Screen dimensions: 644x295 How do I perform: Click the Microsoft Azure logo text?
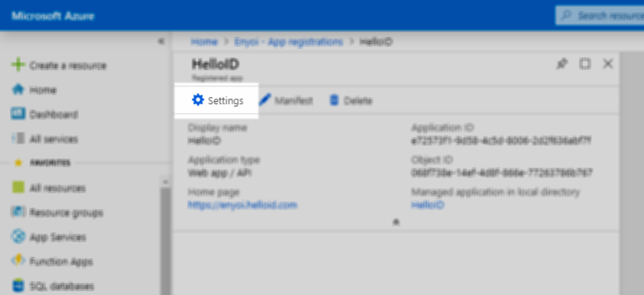tap(53, 16)
